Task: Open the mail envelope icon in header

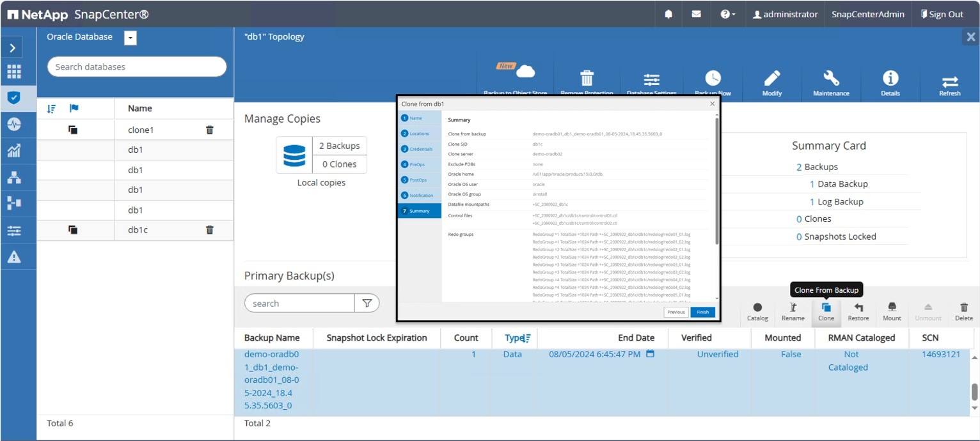Action: (x=696, y=14)
